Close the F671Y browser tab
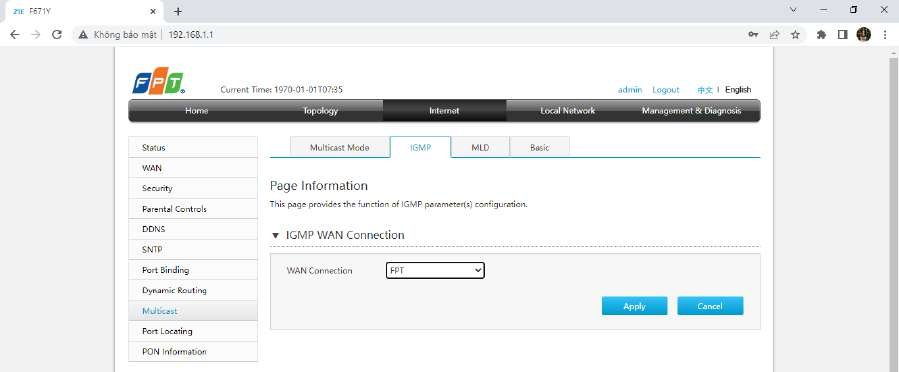Image resolution: width=899 pixels, height=372 pixels. pyautogui.click(x=153, y=11)
